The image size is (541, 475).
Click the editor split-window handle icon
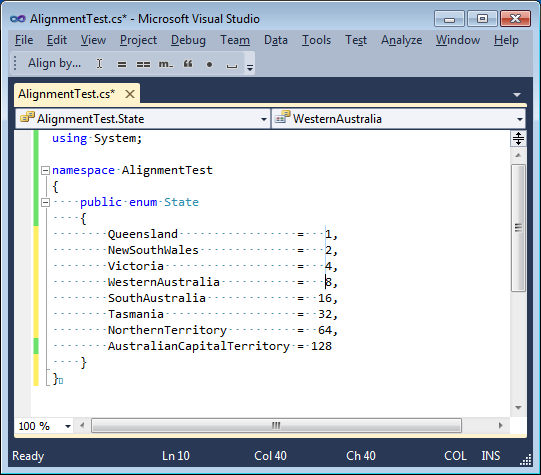pos(518,139)
